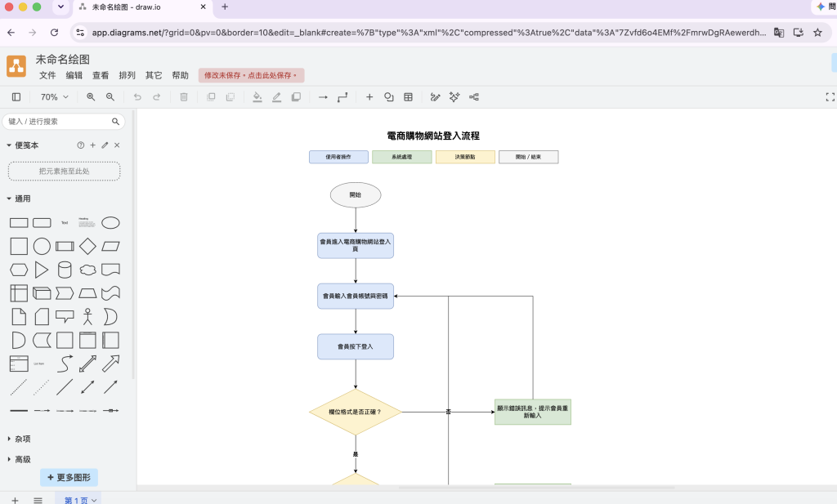This screenshot has width=837, height=504.
Task: Expand the 杂项 shapes section
Action: pos(19,439)
